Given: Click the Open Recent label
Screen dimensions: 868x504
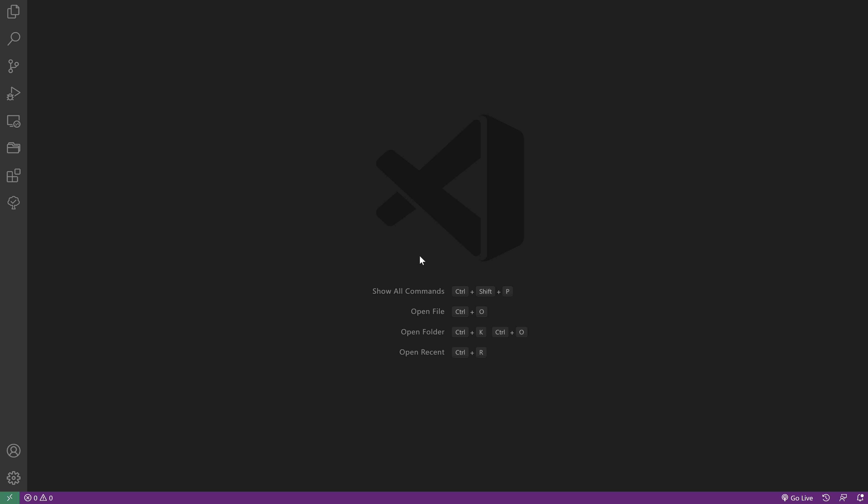Looking at the screenshot, I should 422,352.
